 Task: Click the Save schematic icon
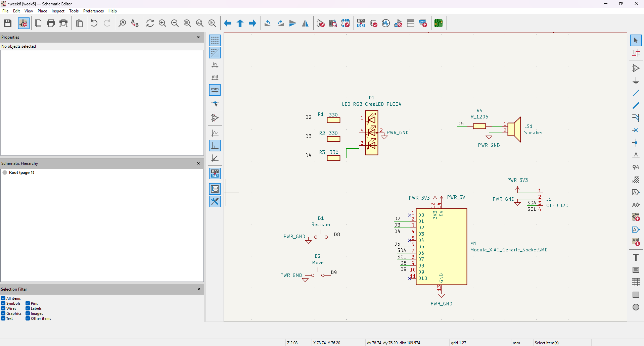click(8, 23)
